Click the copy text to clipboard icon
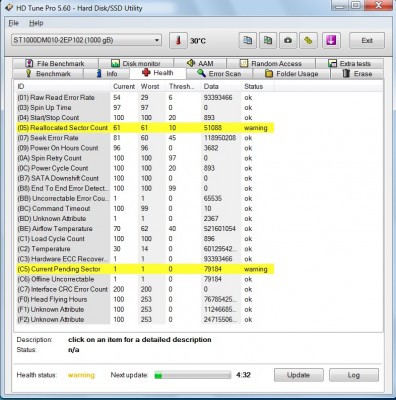 pos(248,41)
